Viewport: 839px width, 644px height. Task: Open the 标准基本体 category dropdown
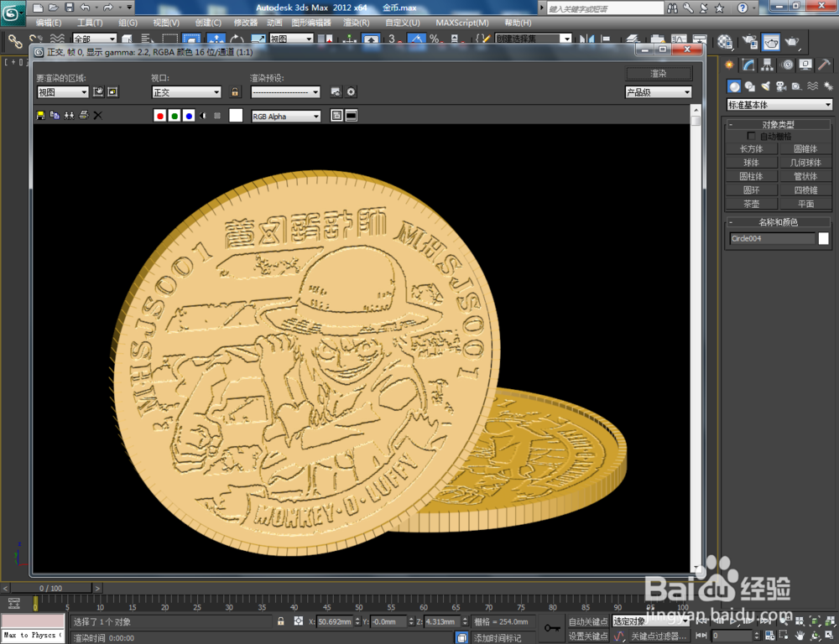(779, 105)
